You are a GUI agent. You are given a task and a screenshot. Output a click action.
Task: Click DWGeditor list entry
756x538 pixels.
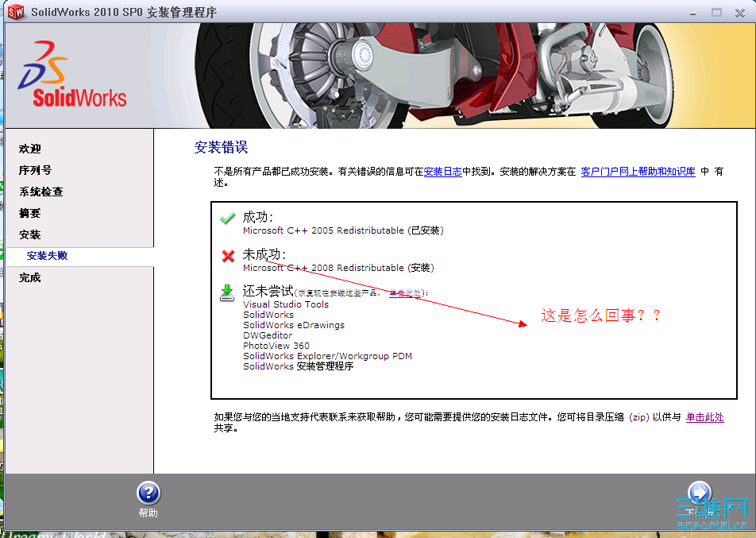click(x=268, y=335)
